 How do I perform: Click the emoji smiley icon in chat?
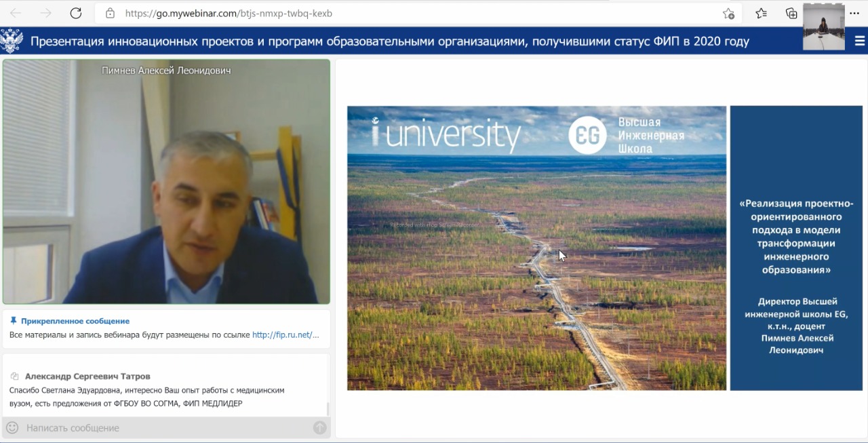tap(12, 427)
